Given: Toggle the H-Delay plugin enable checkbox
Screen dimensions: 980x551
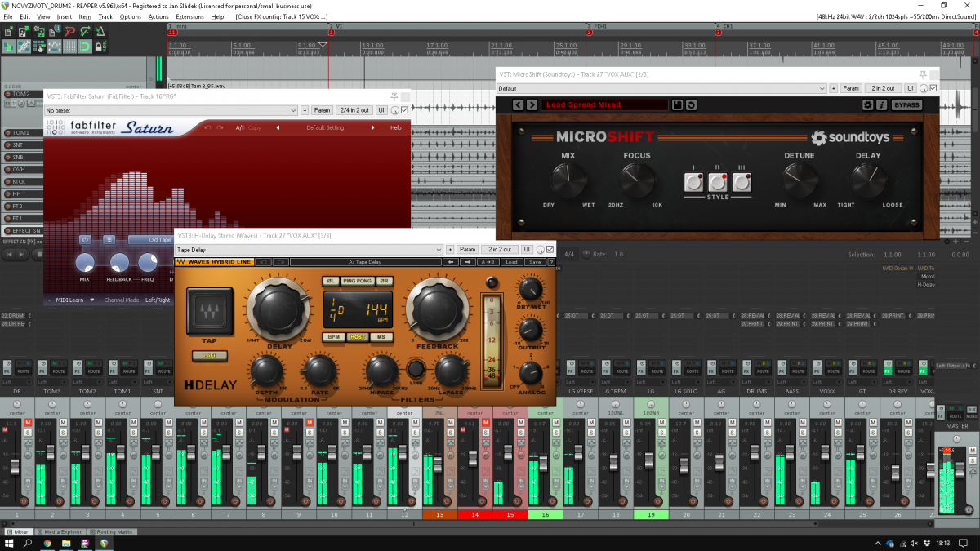Looking at the screenshot, I should pyautogui.click(x=550, y=249).
